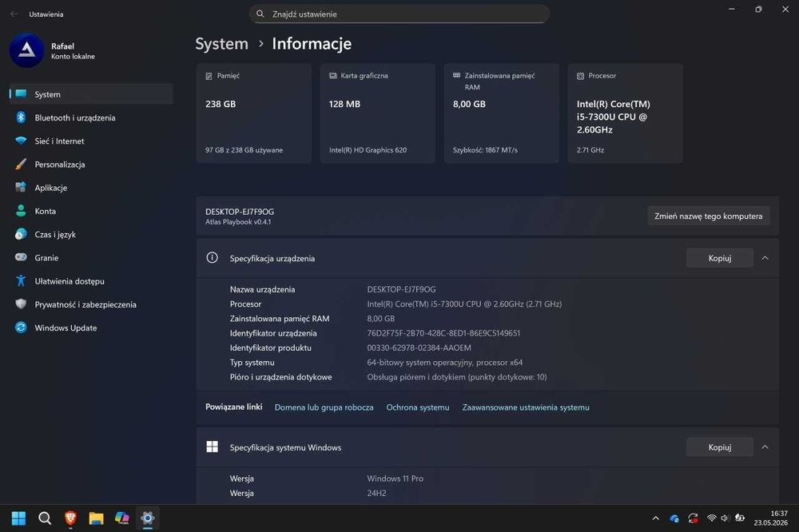The width and height of the screenshot is (799, 532).
Task: Click the 24H2 version value
Action: point(376,494)
